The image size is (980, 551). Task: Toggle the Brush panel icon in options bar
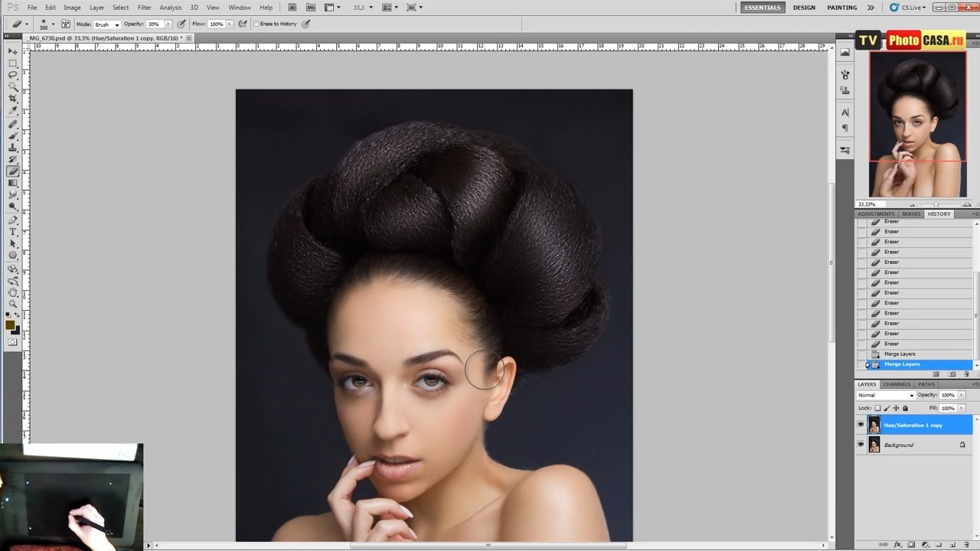click(66, 24)
